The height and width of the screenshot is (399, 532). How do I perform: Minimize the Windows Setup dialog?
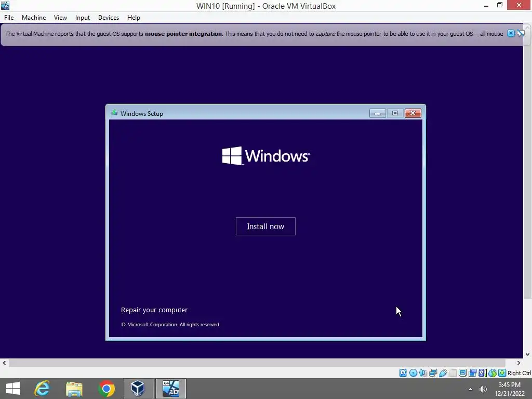(x=377, y=113)
